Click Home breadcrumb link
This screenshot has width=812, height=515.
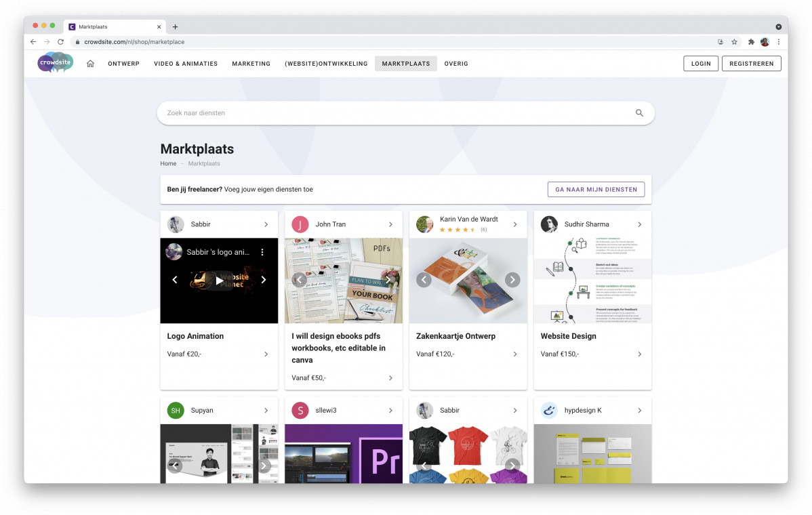168,164
